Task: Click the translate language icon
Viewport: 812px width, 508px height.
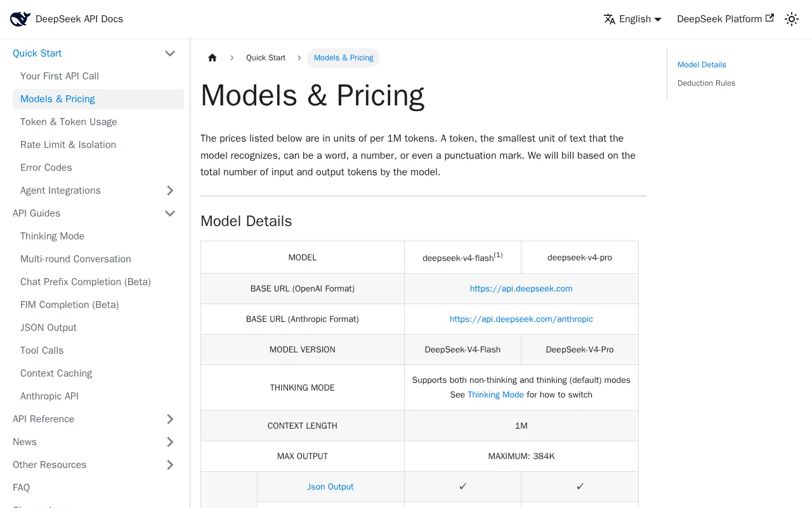Action: click(610, 19)
